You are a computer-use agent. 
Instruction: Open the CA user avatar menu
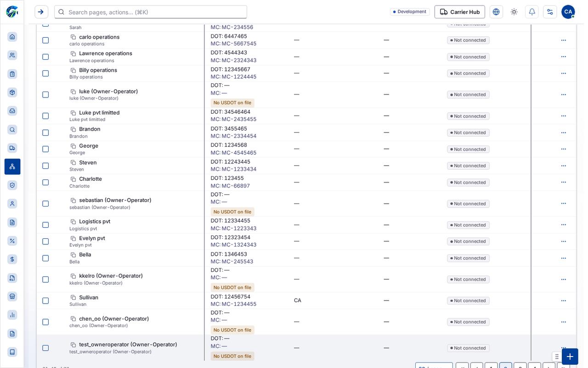point(568,12)
